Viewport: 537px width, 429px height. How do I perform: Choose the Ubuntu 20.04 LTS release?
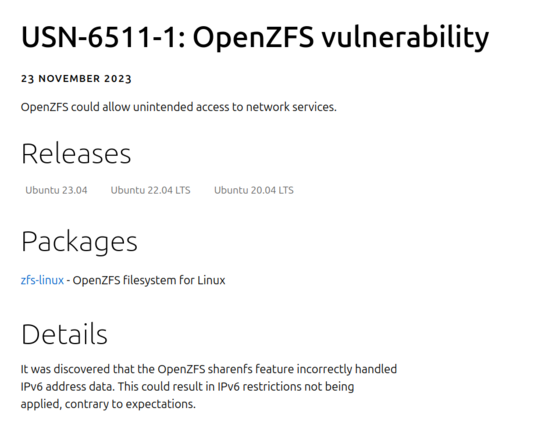(254, 190)
